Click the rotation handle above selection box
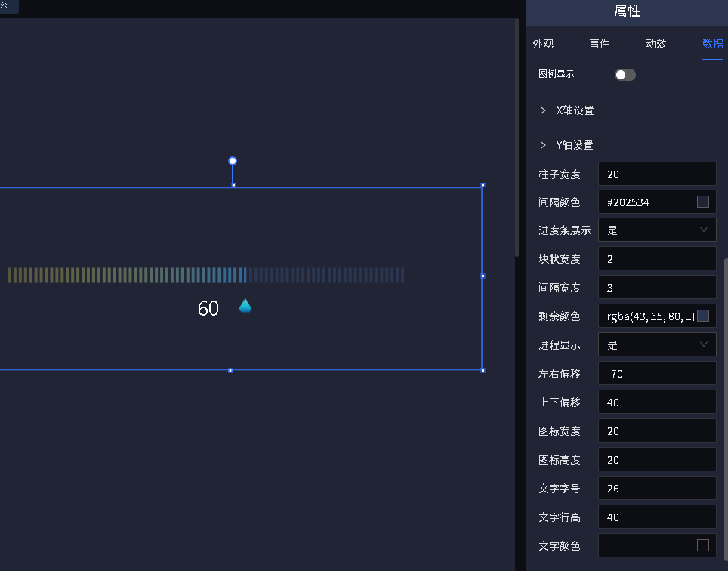728x571 pixels. [x=233, y=161]
